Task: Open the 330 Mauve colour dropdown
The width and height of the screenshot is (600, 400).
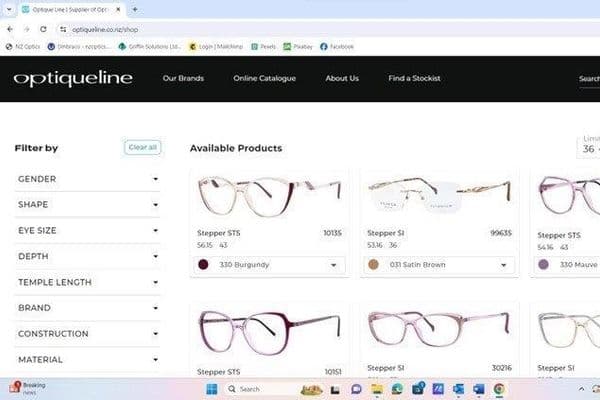Action: 567,265
